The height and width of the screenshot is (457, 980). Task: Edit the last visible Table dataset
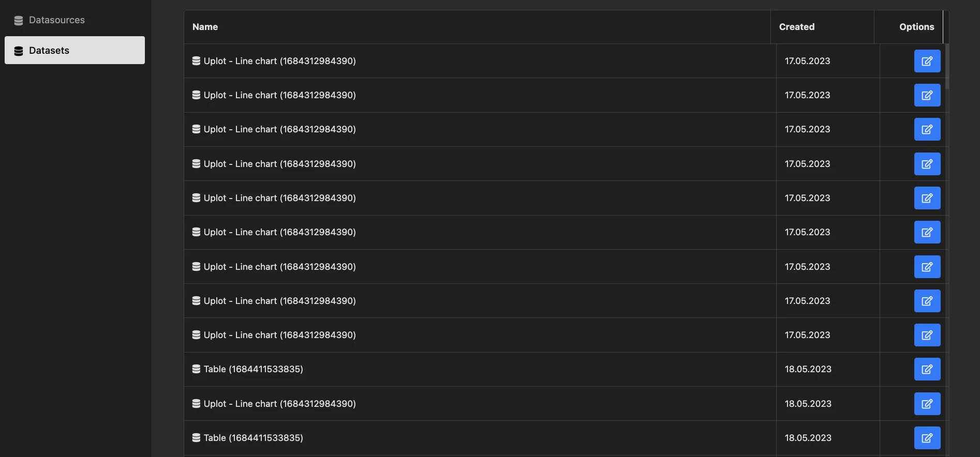click(927, 438)
